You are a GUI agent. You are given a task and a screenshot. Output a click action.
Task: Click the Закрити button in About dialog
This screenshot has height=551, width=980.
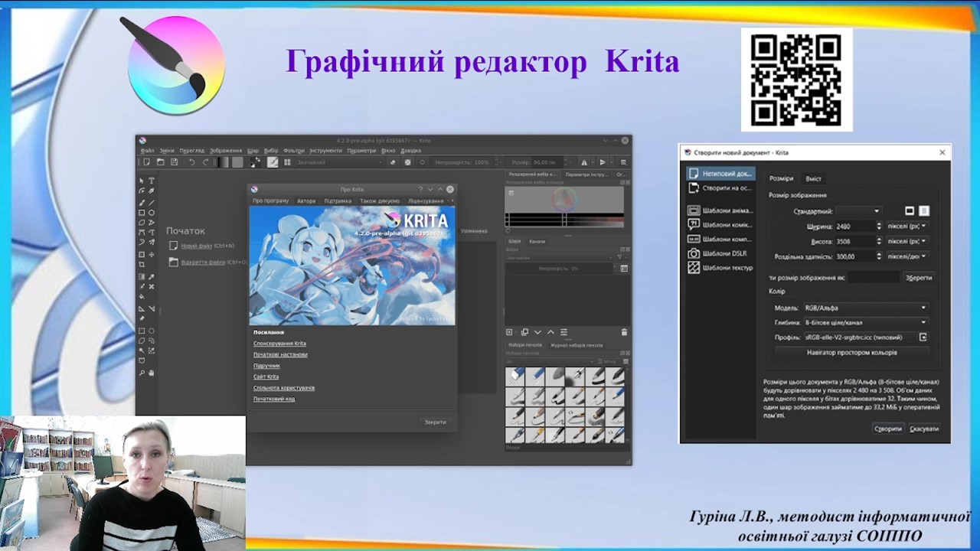(435, 422)
